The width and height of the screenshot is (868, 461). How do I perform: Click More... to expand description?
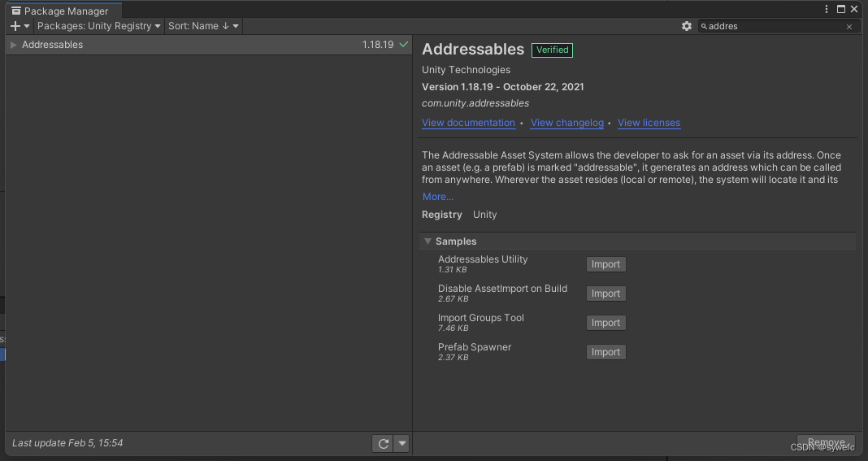pos(438,197)
